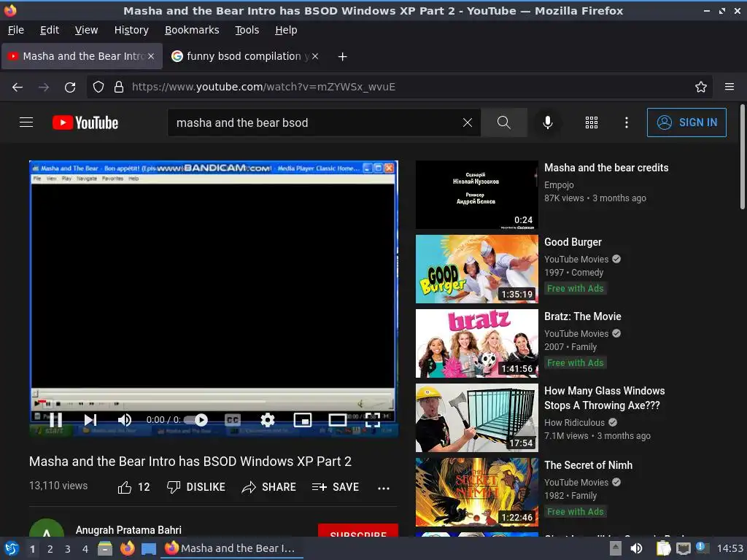Switch to theater mode

pyautogui.click(x=337, y=419)
